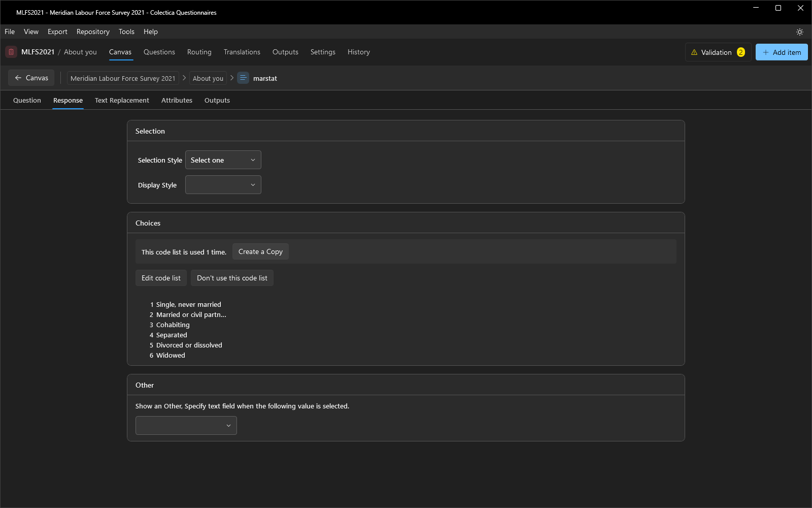This screenshot has height=508, width=812.
Task: Go back to Canvas with arrow button
Action: click(31, 78)
